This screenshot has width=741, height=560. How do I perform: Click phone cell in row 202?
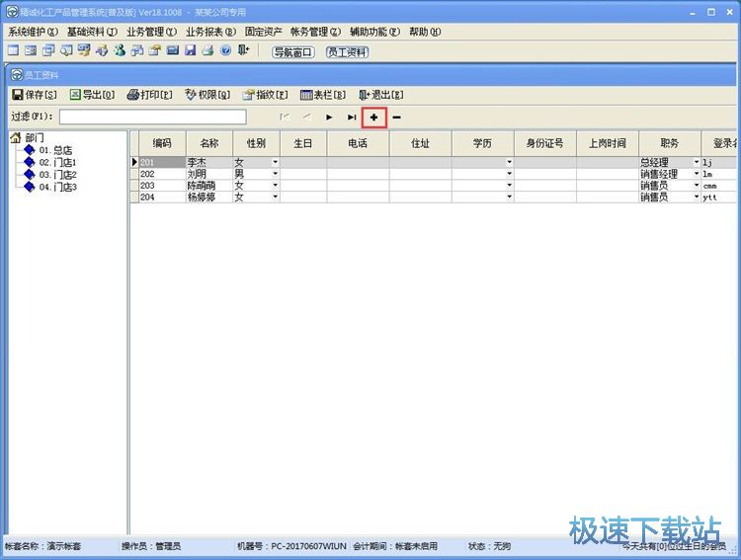pyautogui.click(x=358, y=174)
